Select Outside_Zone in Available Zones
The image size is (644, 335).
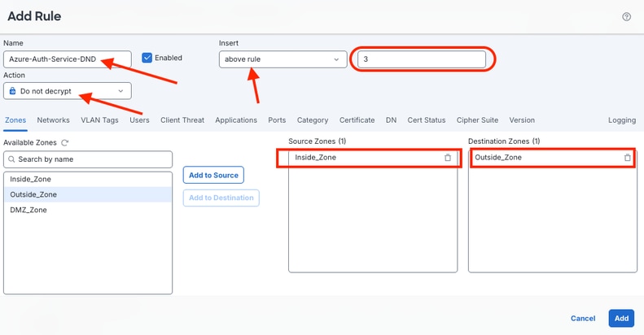(x=88, y=194)
